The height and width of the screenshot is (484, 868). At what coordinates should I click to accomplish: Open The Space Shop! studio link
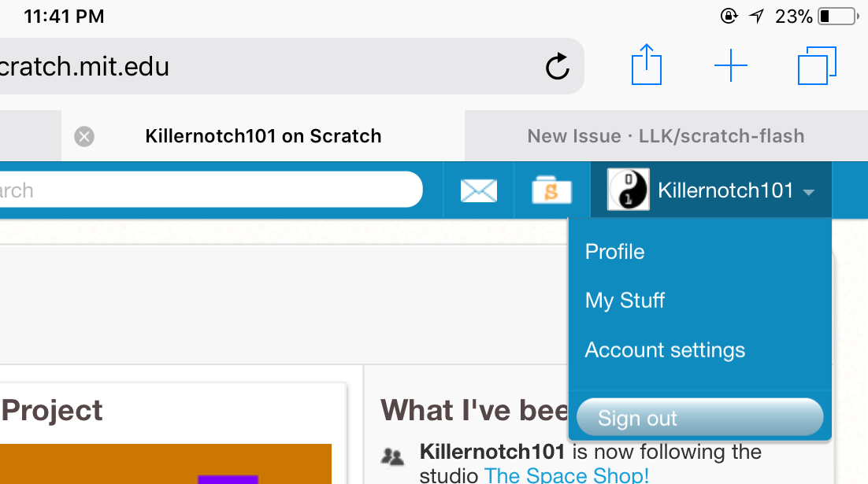pos(566,475)
